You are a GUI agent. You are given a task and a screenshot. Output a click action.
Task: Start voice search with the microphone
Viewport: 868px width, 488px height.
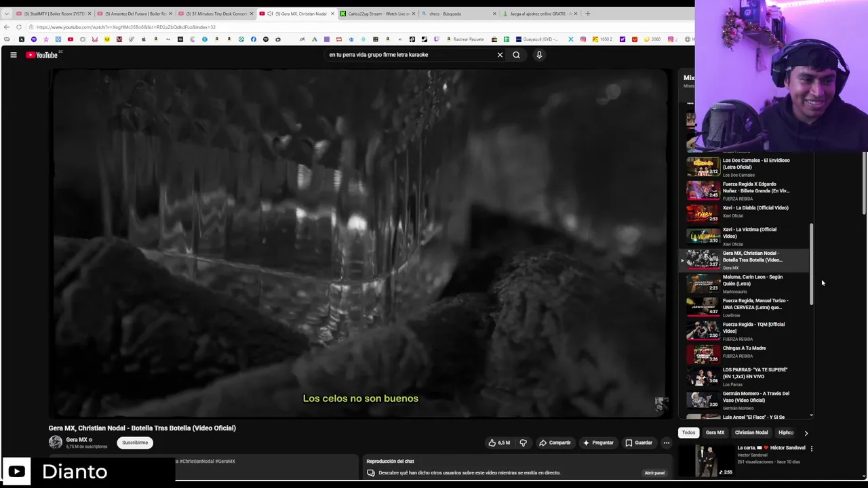tap(539, 55)
